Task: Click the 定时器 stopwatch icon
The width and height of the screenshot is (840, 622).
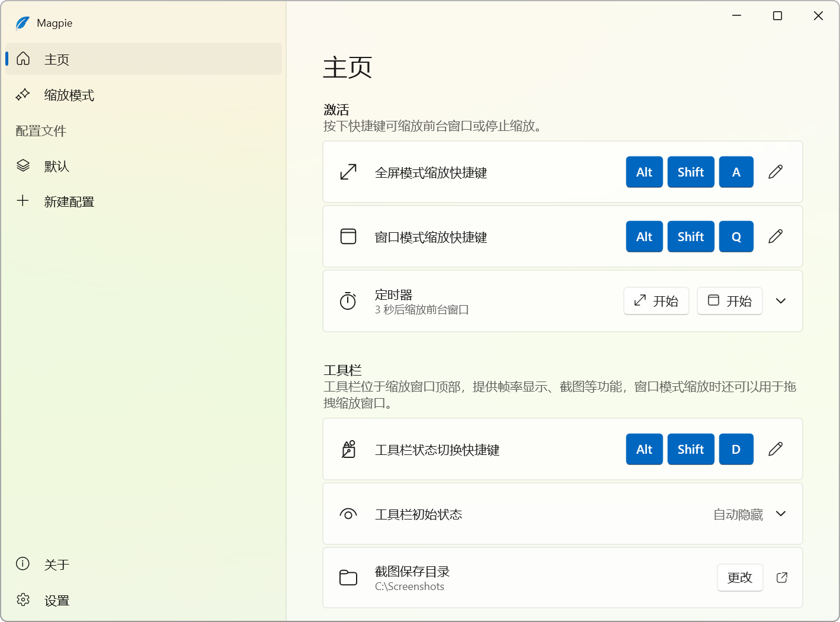Action: point(348,301)
